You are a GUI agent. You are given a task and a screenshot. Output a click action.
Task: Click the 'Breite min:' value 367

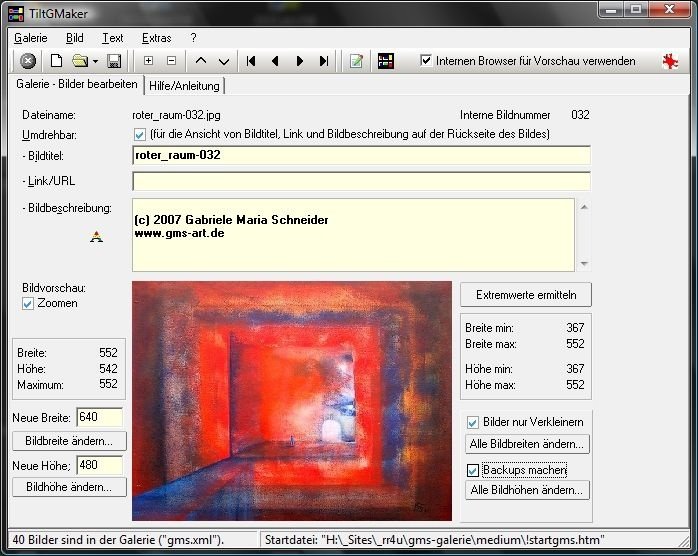coord(575,328)
